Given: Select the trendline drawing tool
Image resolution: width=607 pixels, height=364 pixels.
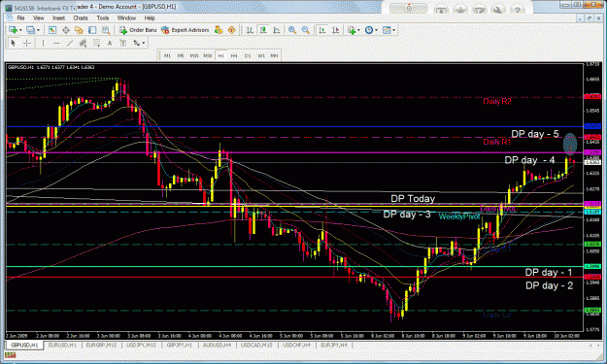Looking at the screenshot, I should click(x=70, y=43).
